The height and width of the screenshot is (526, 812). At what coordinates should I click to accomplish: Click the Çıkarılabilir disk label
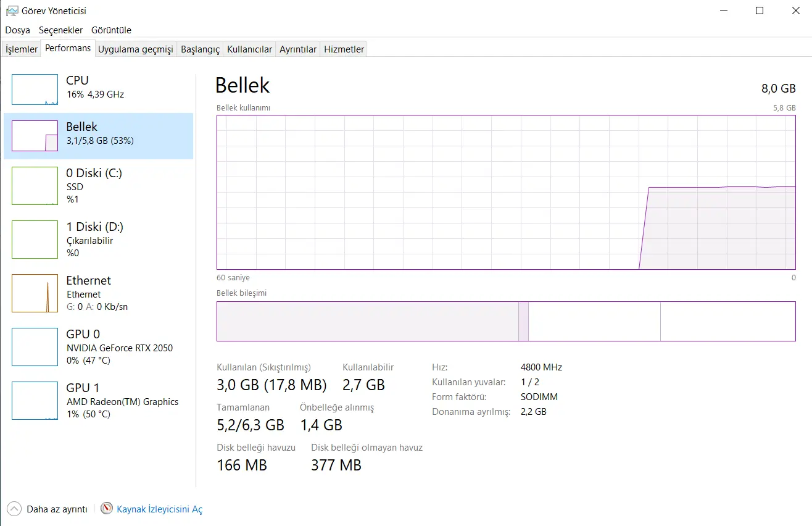click(89, 241)
